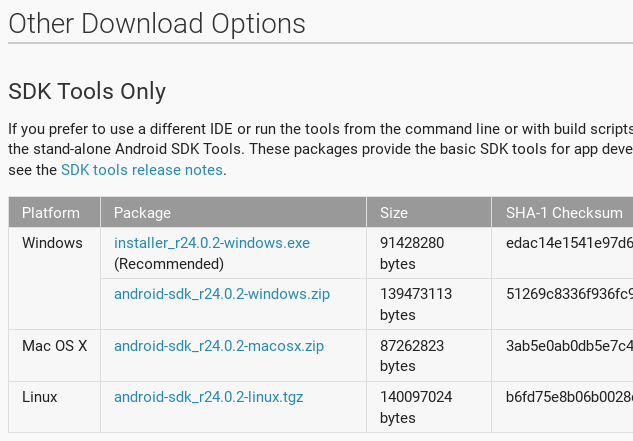The image size is (633, 441).
Task: Click the Windows platform cell
Action: pos(52,243)
